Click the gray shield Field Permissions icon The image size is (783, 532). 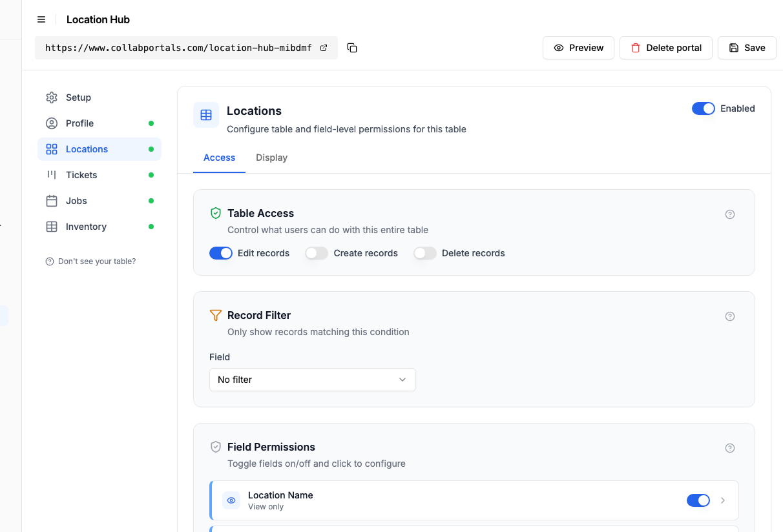[216, 447]
